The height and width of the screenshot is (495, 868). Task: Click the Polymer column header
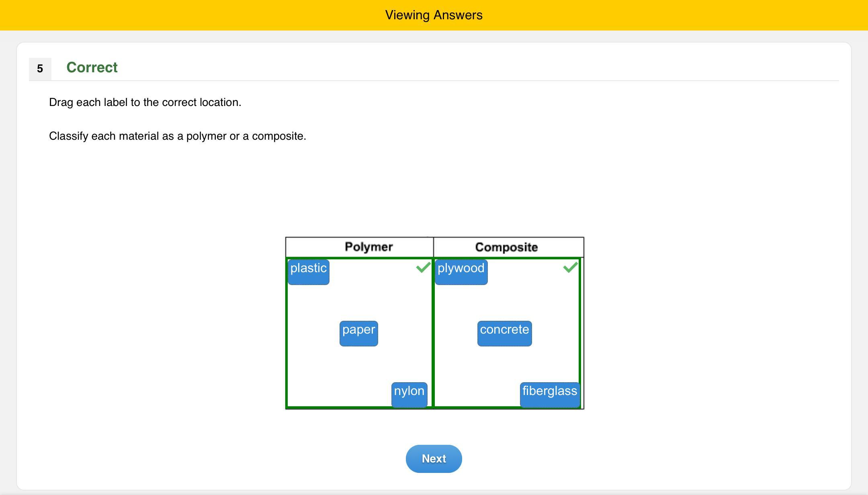coord(368,247)
